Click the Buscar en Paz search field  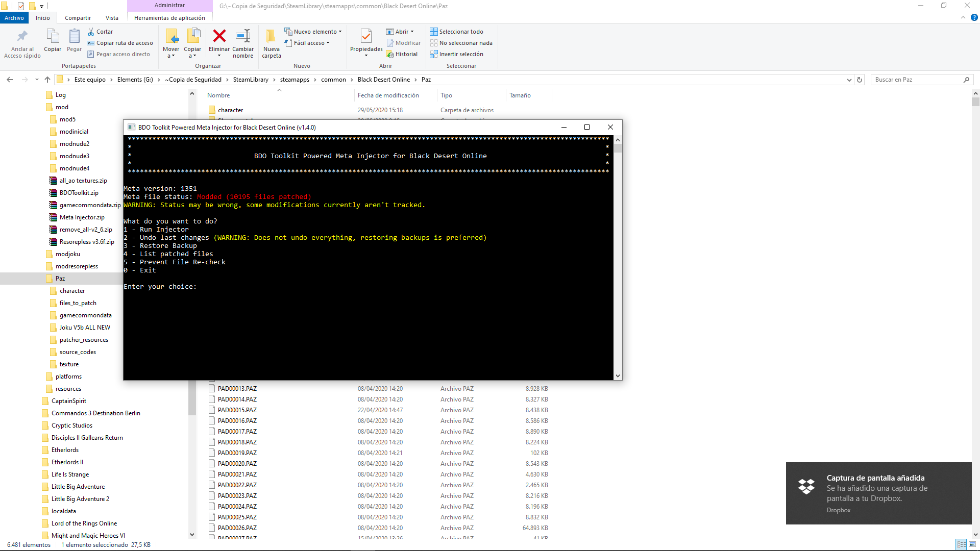917,80
